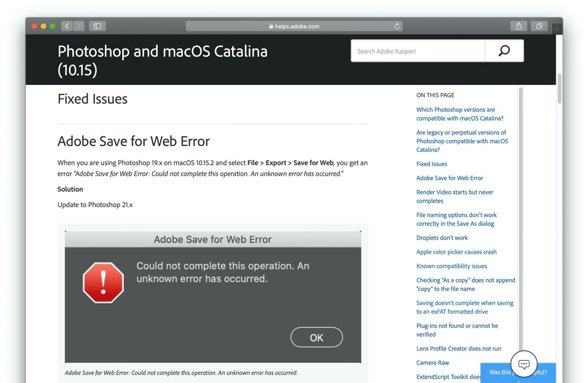
Task: Open Apple color picker causes crash link
Action: pos(456,252)
